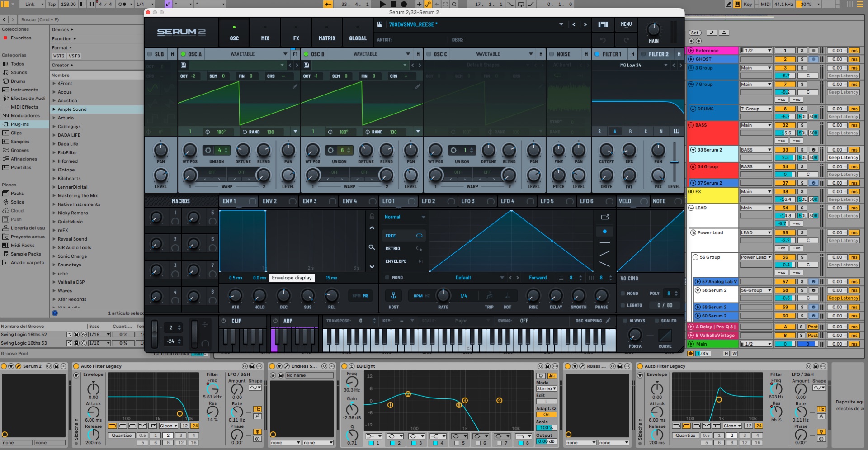Click the envelope zoom magnifier icon
The width and height of the screenshot is (868, 450).
click(x=372, y=247)
